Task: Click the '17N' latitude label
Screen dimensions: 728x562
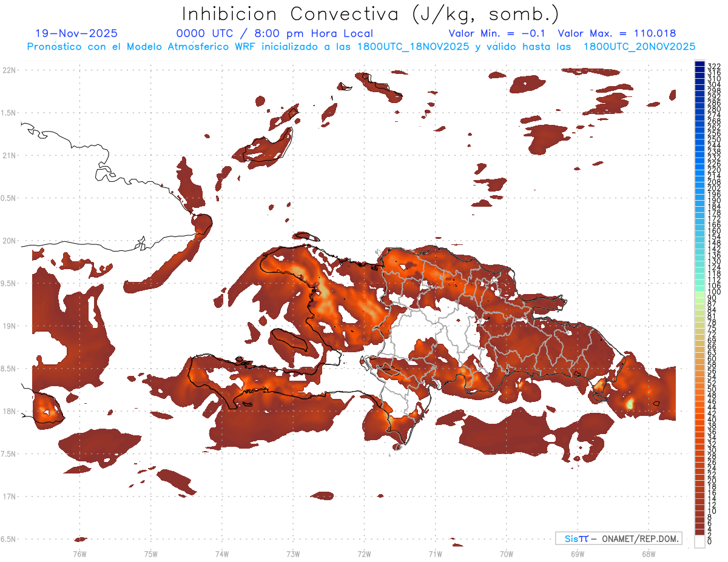Action: pos(10,497)
